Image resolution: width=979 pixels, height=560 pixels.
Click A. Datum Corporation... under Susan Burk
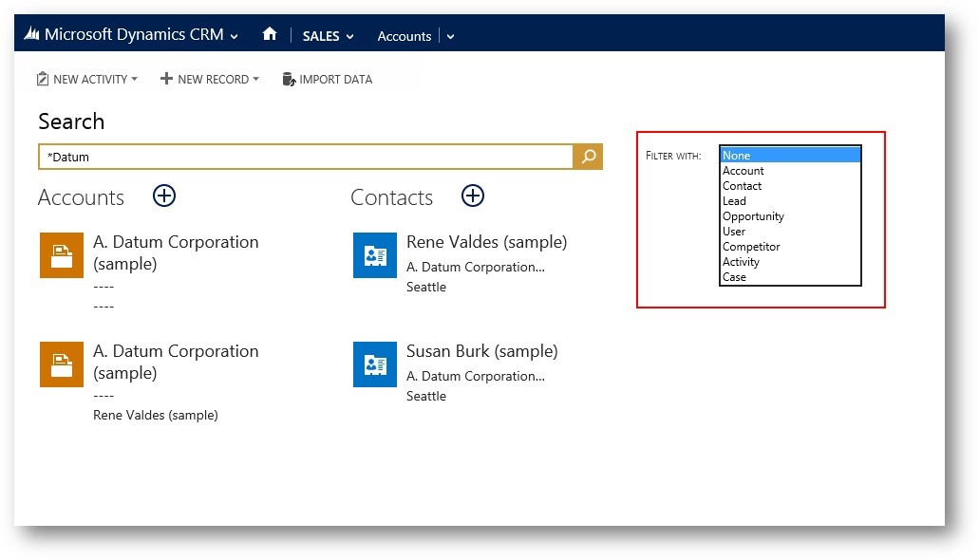click(x=475, y=376)
